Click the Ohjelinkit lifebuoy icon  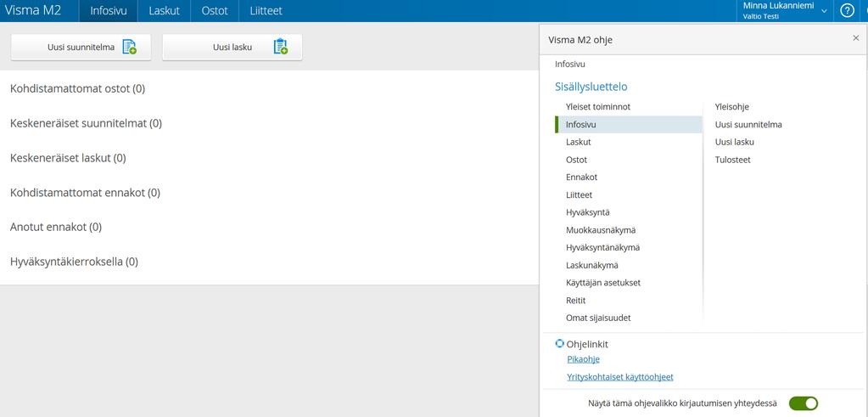pyautogui.click(x=559, y=343)
